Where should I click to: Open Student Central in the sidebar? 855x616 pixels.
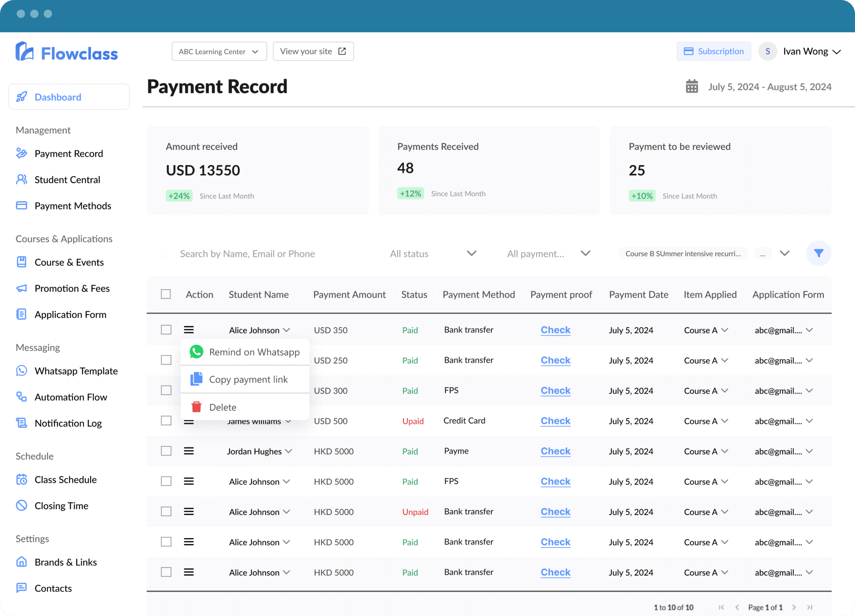tap(67, 179)
